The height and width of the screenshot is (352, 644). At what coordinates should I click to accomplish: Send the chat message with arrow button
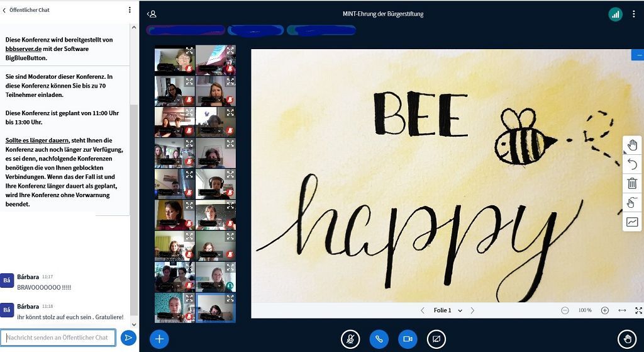point(128,338)
